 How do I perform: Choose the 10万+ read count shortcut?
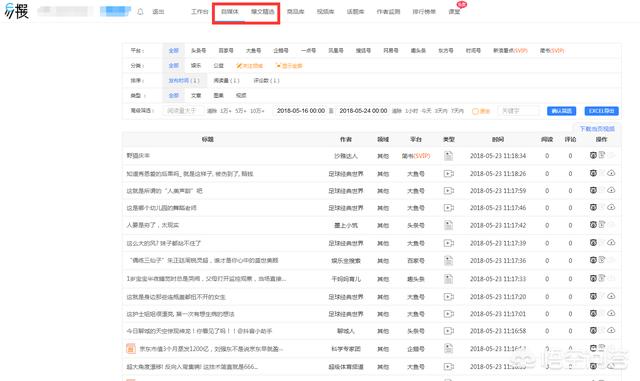257,111
